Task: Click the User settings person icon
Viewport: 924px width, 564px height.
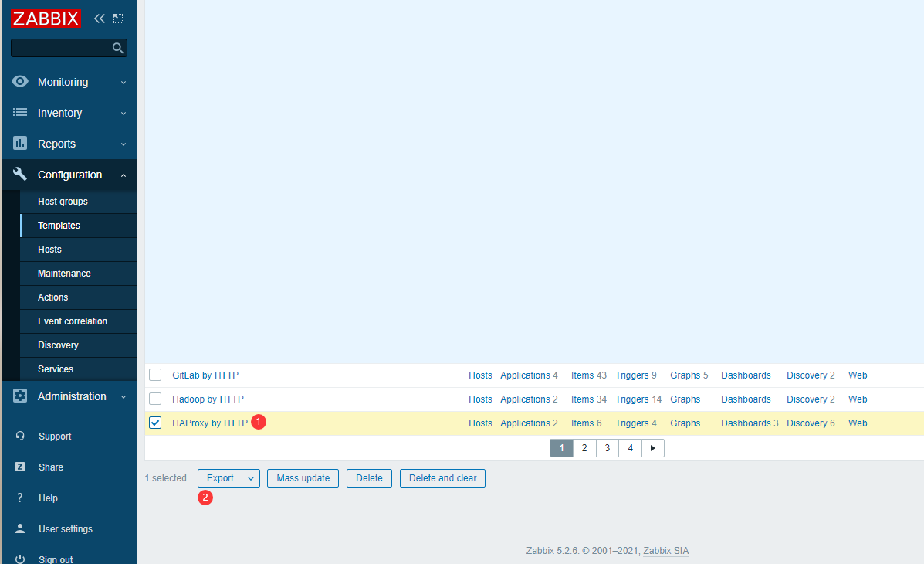Action: (20, 528)
